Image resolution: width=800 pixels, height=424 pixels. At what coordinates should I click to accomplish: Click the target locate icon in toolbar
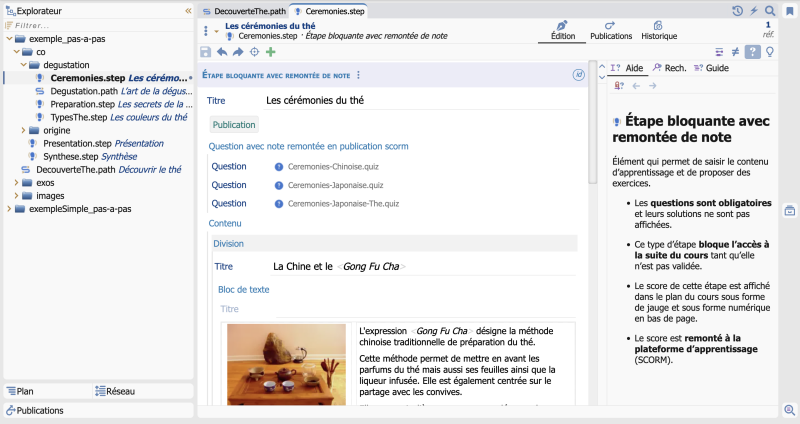coord(255,52)
